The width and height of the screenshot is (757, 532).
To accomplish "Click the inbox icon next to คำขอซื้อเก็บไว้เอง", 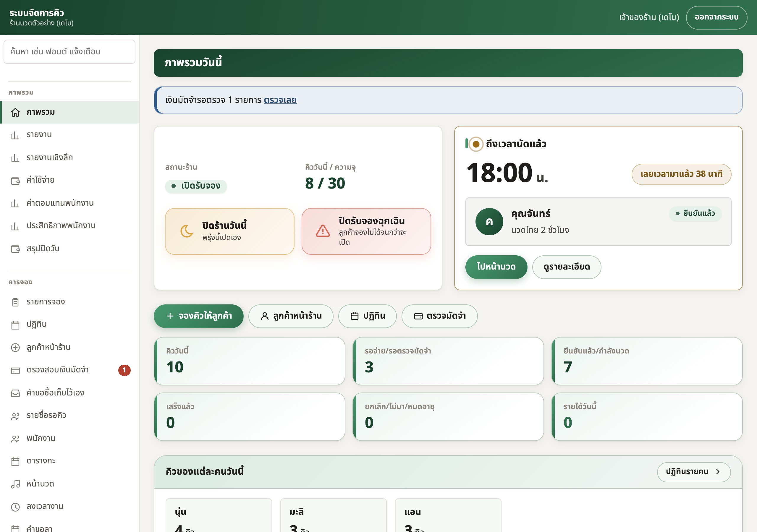I will click(15, 393).
